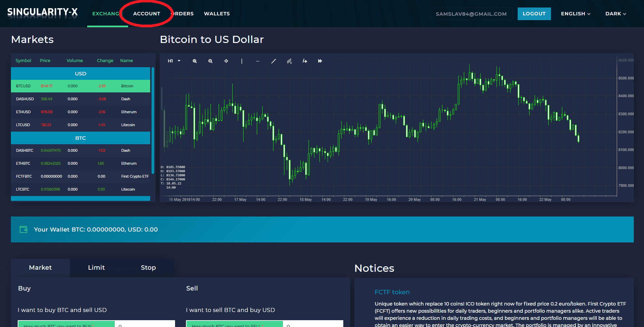Zoom in on the chart
644x327 pixels.
tap(195, 61)
